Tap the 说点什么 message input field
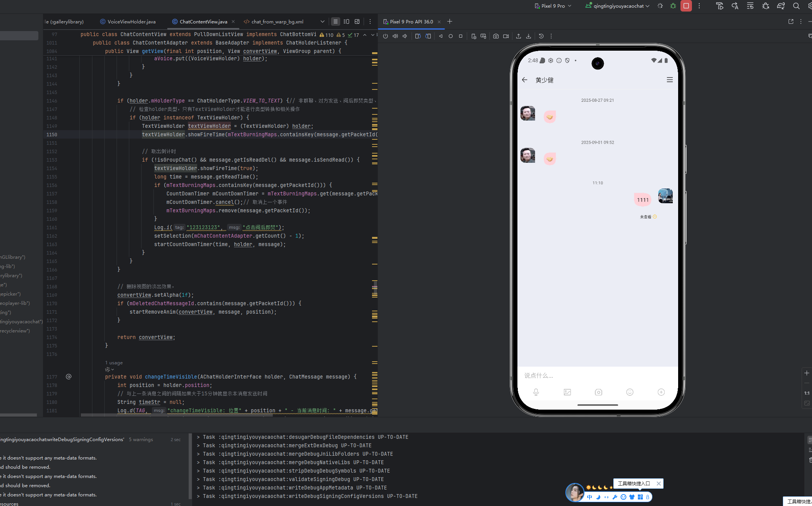 click(x=598, y=375)
